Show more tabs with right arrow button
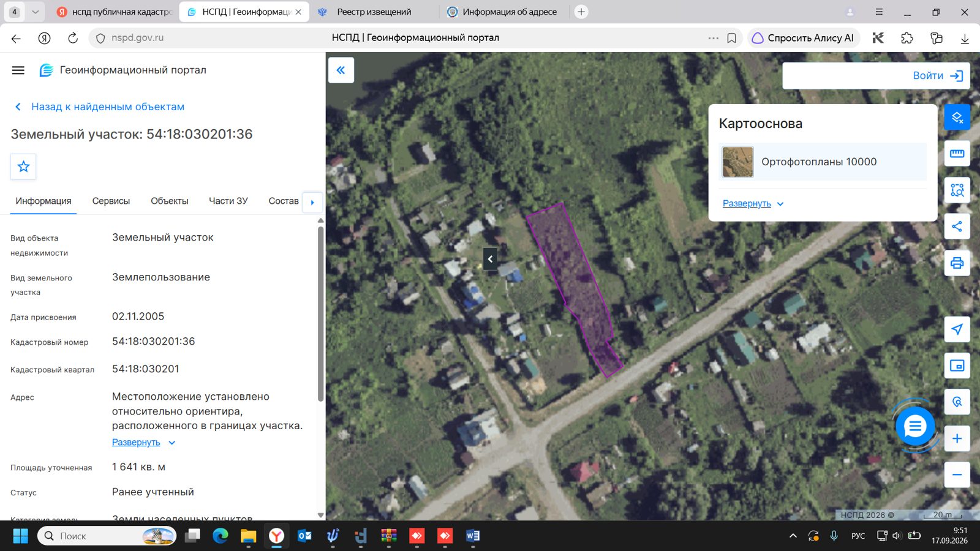 coord(312,202)
